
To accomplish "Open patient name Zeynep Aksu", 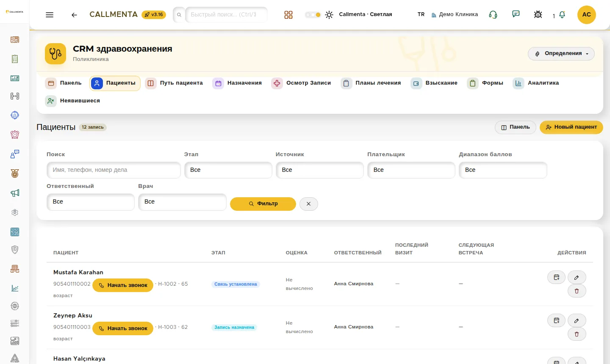I will tap(73, 315).
